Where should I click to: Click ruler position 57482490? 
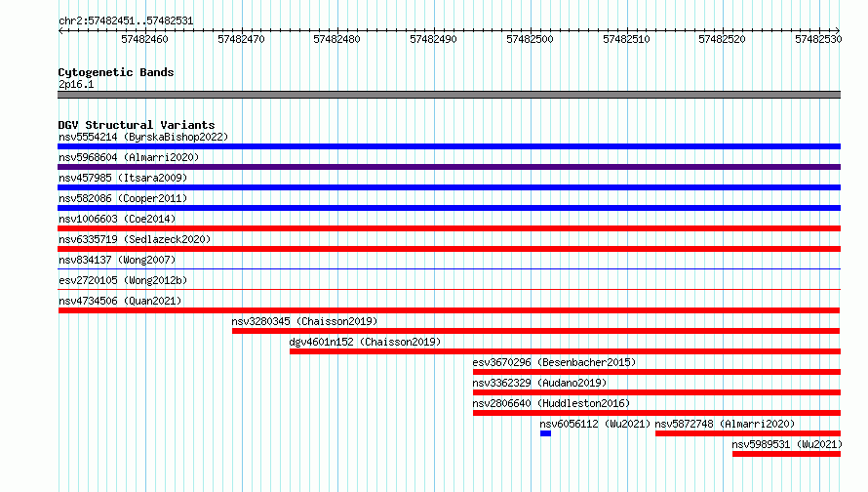[x=433, y=39]
